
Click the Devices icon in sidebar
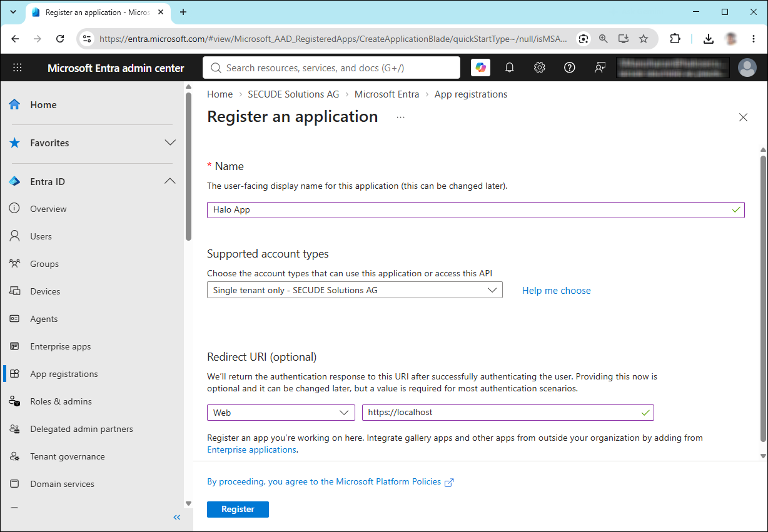14,291
